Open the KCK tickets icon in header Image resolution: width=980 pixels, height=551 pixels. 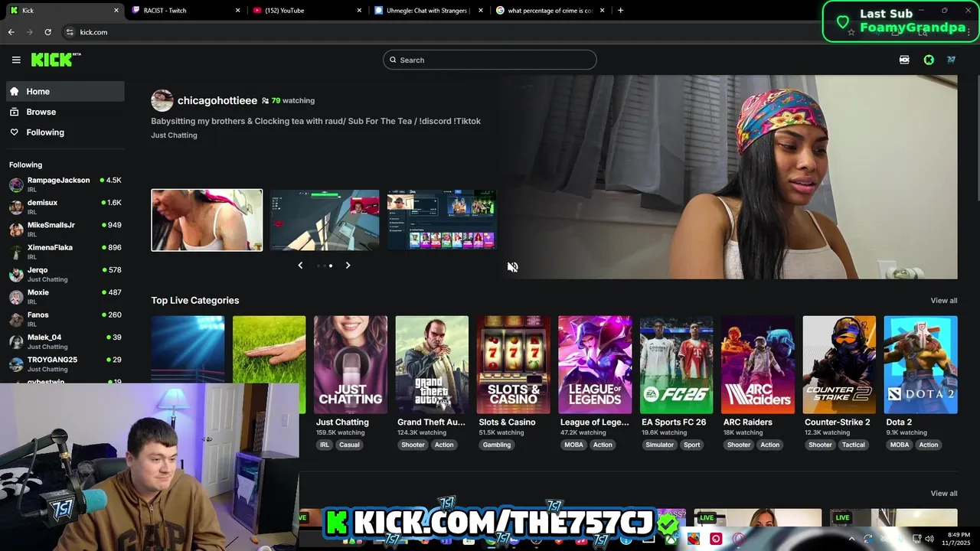click(904, 60)
